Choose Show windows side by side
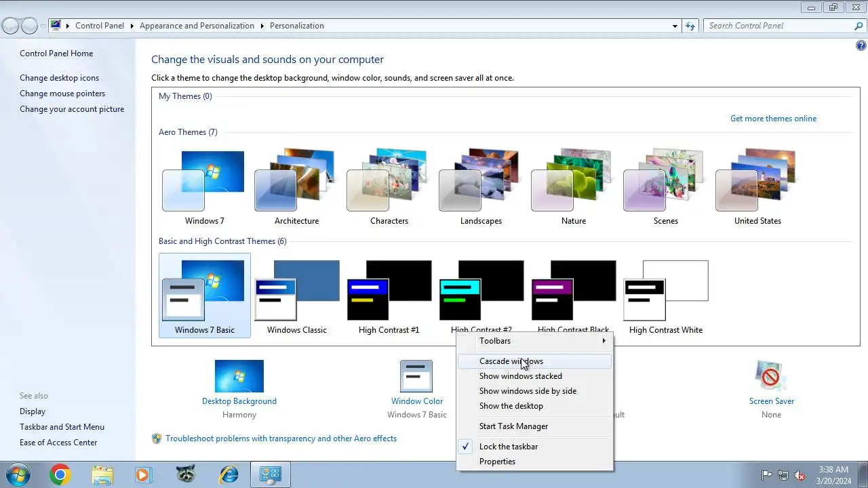This screenshot has height=488, width=868. click(x=535, y=391)
